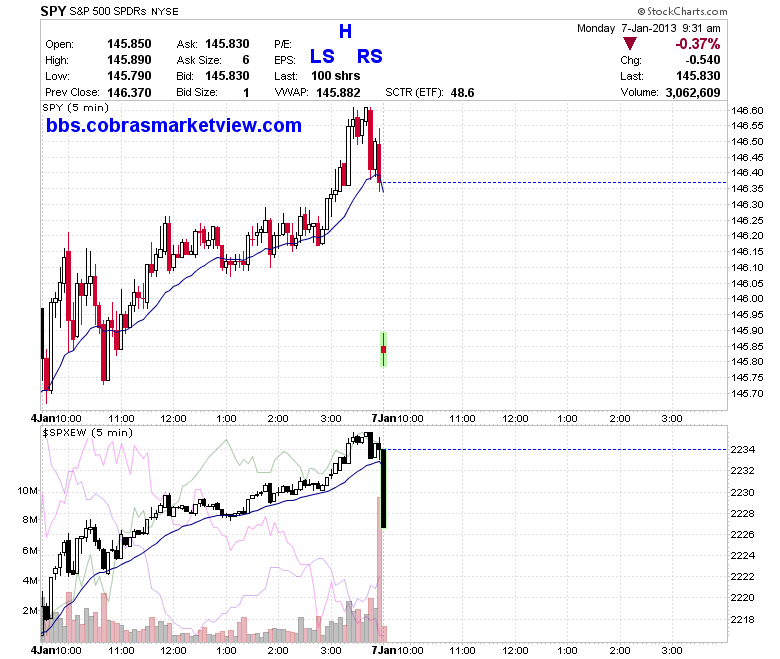The width and height of the screenshot is (780, 659).
Task: Click the $SPXEW (5 min) panel label
Action: click(88, 432)
